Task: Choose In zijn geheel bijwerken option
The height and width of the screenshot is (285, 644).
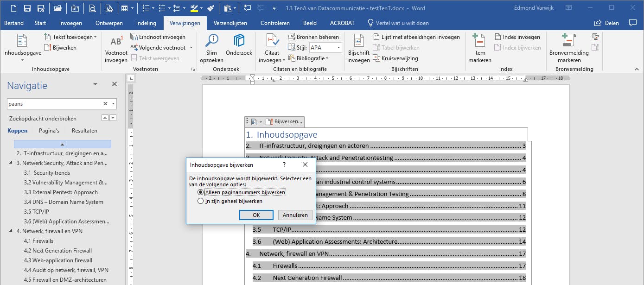Action: click(200, 201)
